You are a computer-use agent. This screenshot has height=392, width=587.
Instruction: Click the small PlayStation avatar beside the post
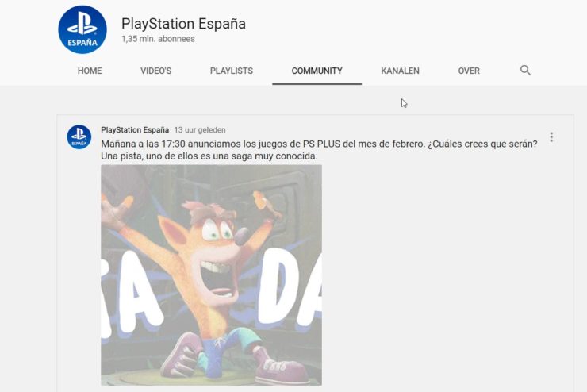(x=79, y=137)
